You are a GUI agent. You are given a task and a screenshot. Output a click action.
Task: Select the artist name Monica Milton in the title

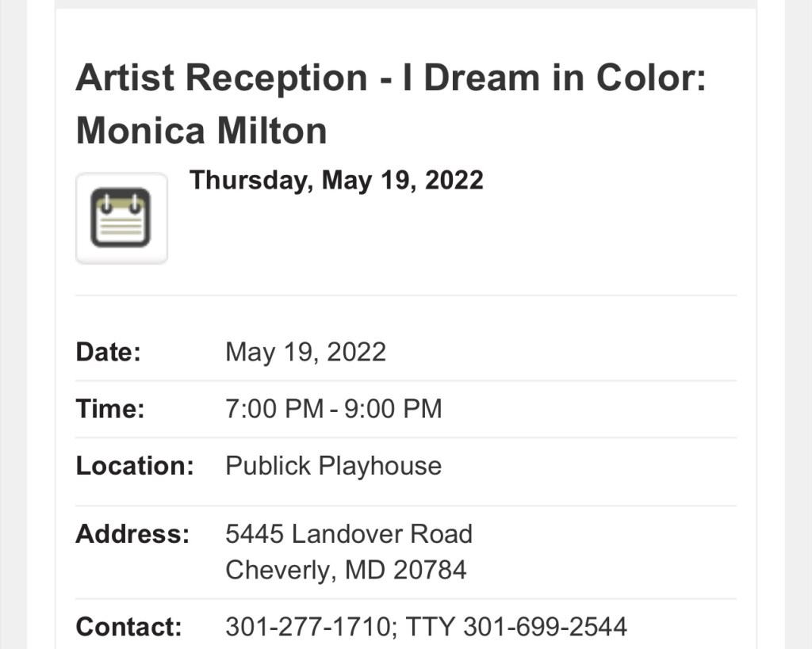click(x=201, y=131)
